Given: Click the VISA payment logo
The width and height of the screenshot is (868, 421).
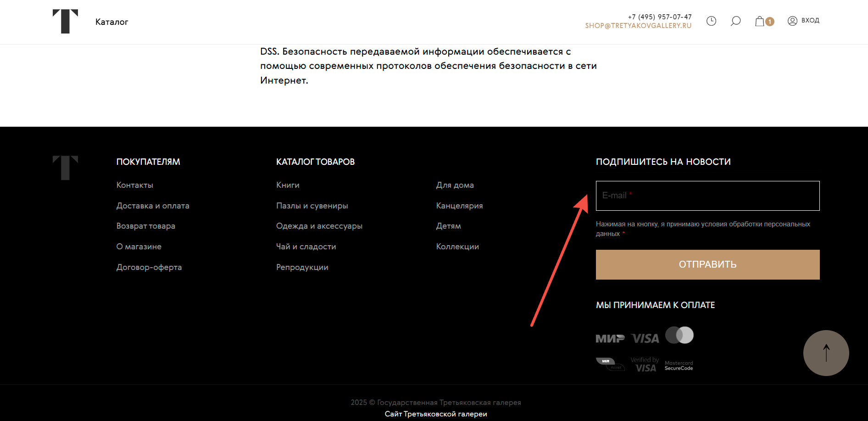Looking at the screenshot, I should click(x=645, y=339).
